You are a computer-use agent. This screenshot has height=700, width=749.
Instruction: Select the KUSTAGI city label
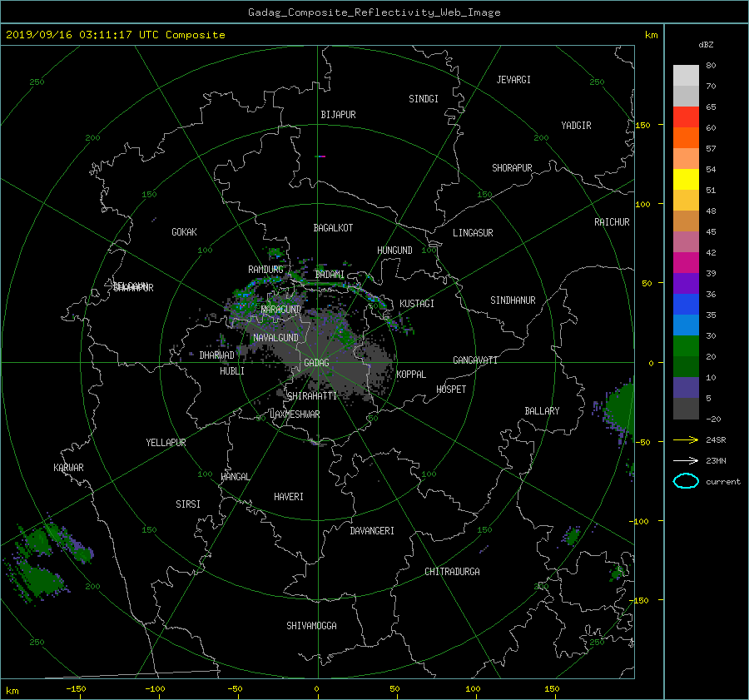coord(417,304)
